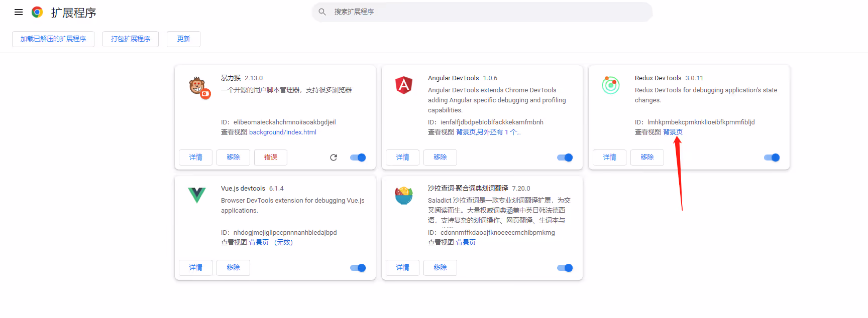This screenshot has width=868, height=318.
Task: Focus the 搜索扩展程序 search field
Action: click(482, 12)
